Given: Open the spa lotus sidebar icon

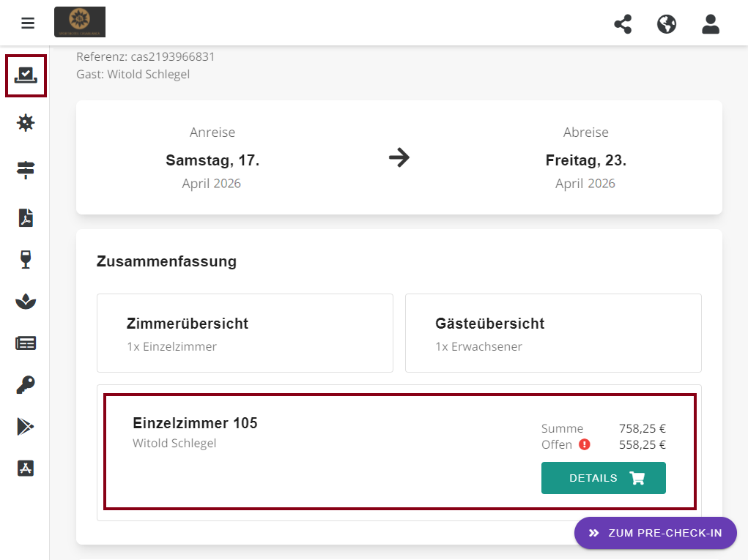Looking at the screenshot, I should [x=26, y=301].
